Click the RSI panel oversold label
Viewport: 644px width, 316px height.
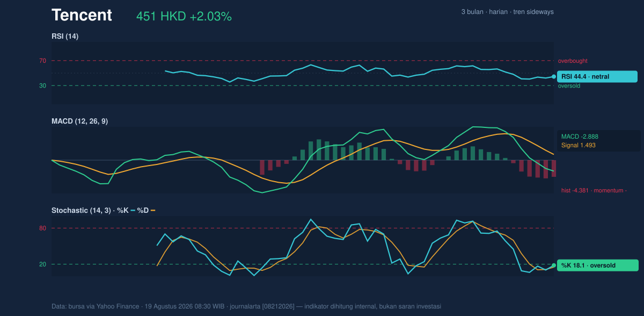tap(569, 86)
